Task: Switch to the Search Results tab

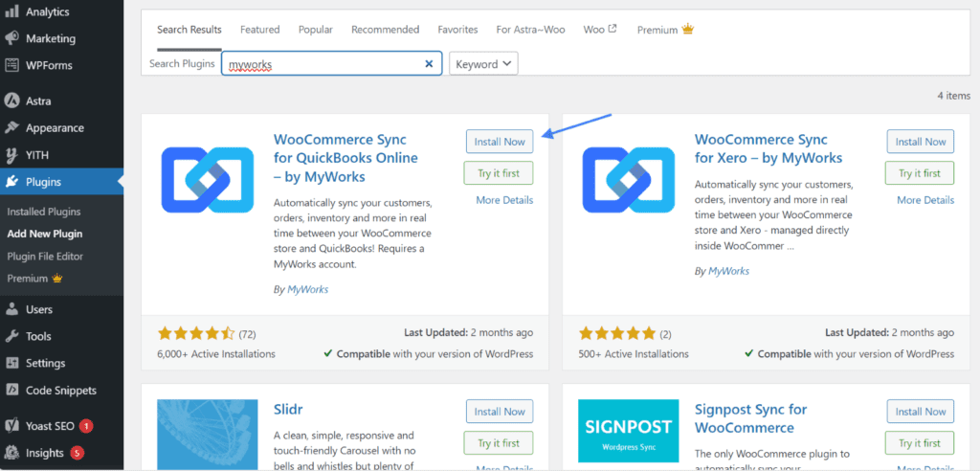Action: point(189,30)
